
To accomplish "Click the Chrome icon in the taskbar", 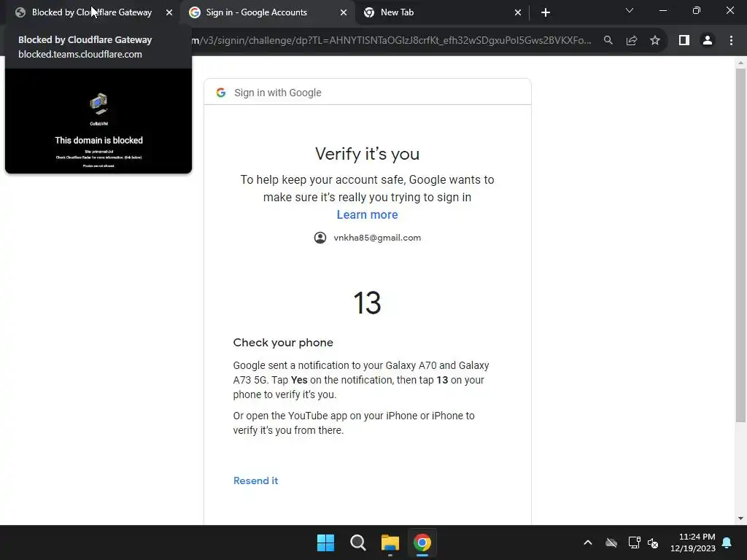I will 422,542.
